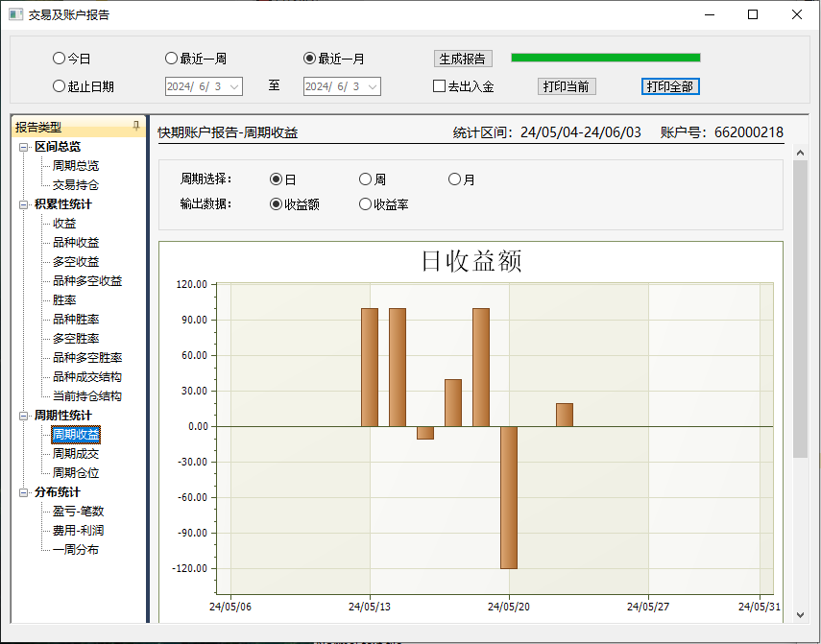The height and width of the screenshot is (644, 821).
Task: Open the start date dropdown picker
Action: 234,86
